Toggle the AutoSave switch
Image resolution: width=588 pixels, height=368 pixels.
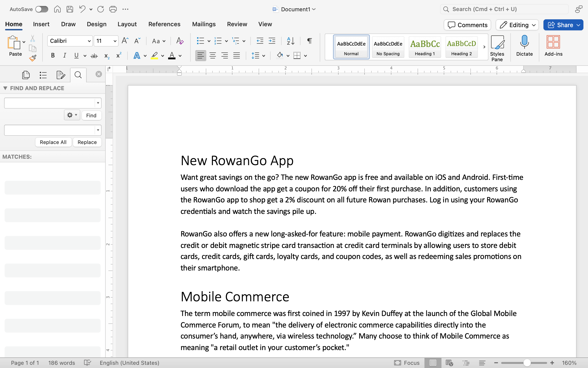pos(42,9)
